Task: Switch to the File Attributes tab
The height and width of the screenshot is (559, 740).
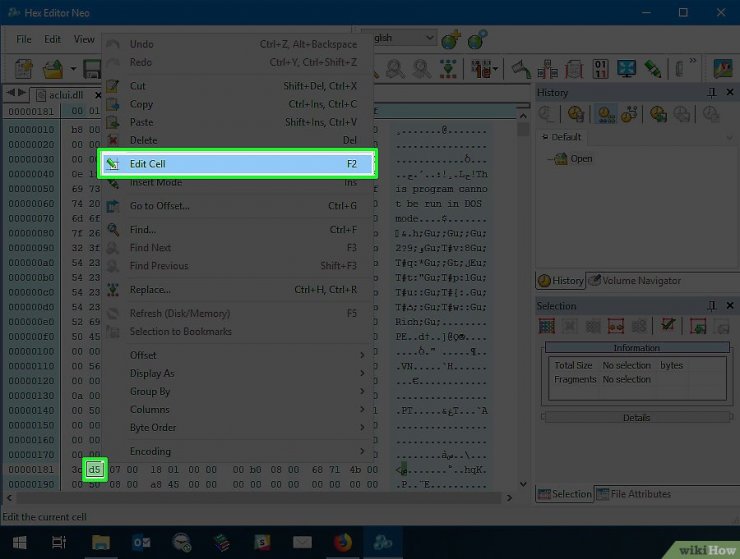Action: pyautogui.click(x=634, y=494)
